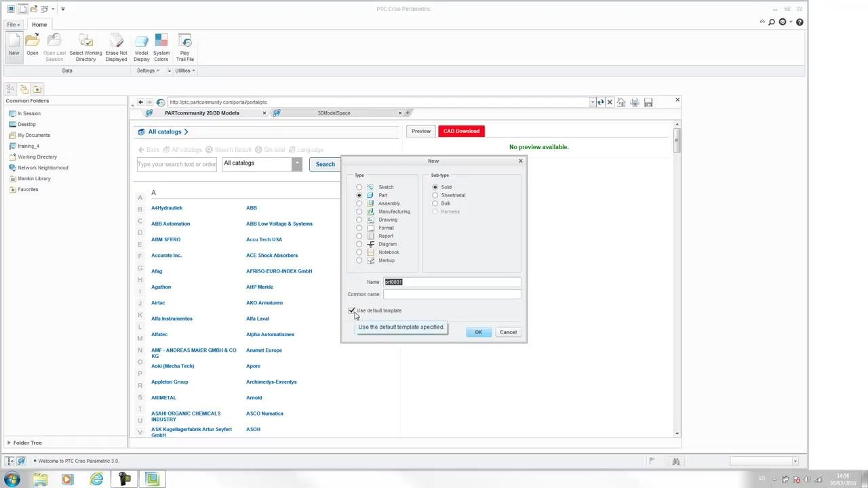Open help question mark icon
This screenshot has height=488, width=868.
(800, 22)
